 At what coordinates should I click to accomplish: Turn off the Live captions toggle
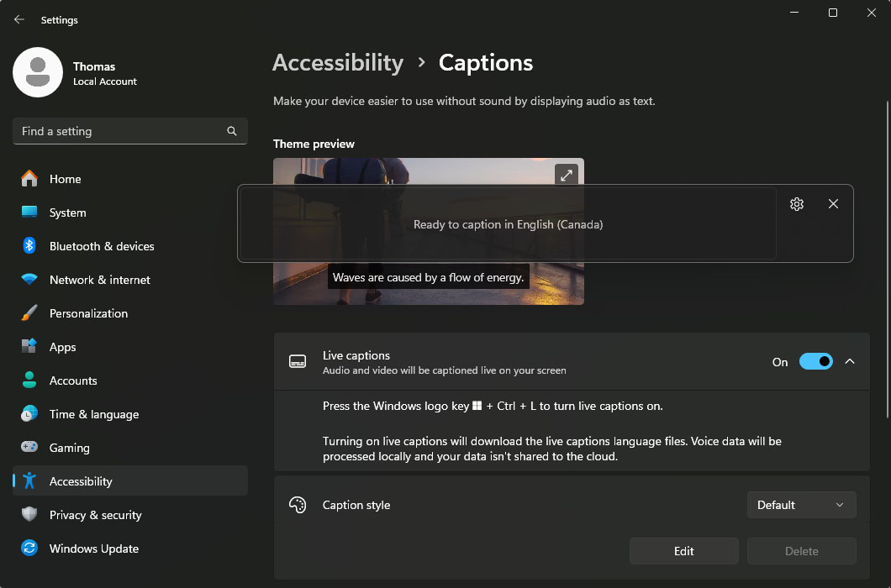point(816,361)
